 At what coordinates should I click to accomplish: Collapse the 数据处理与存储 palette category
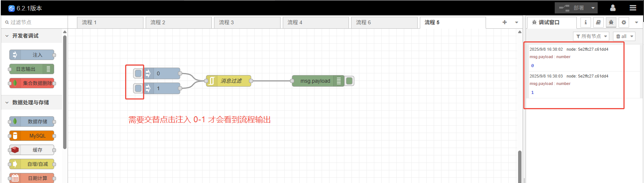(x=7, y=102)
